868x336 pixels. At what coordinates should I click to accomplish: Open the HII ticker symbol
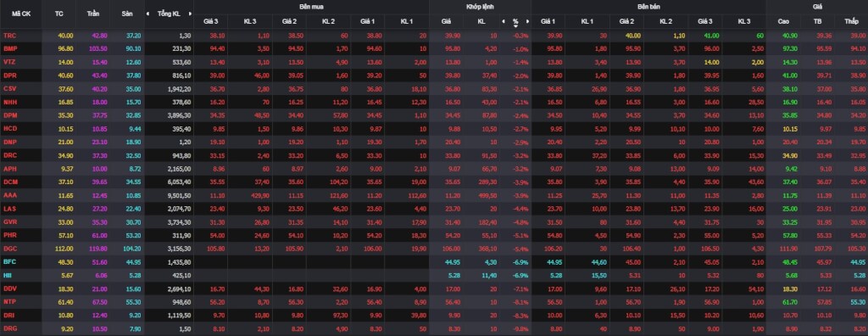7,275
